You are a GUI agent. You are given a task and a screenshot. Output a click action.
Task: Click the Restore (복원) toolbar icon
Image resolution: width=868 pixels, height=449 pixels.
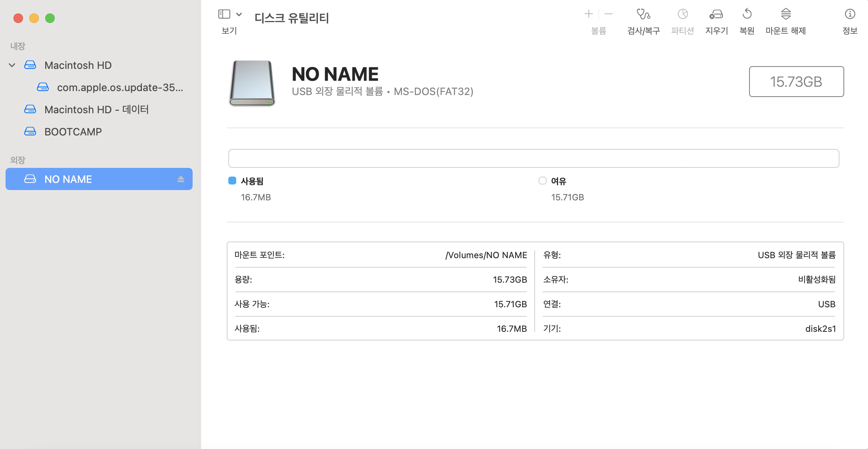coord(747,15)
